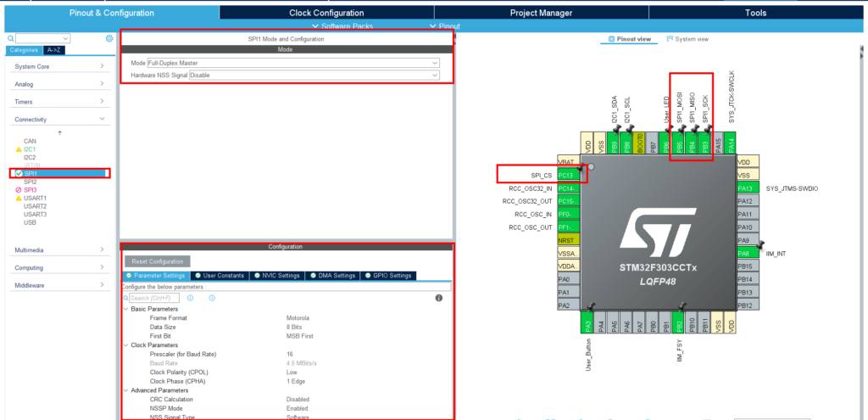The height and width of the screenshot is (420, 868).
Task: Click the Reset Configuration button
Action: click(x=158, y=261)
